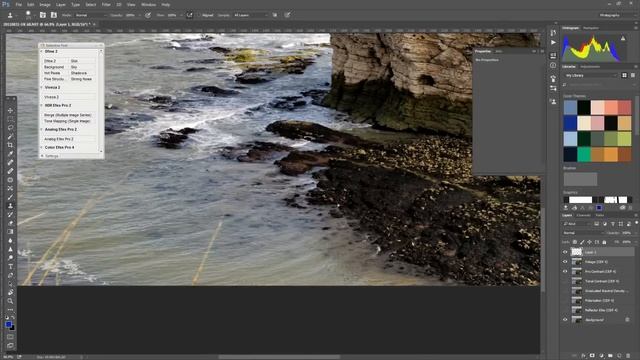Collapse the HDR Efex Pro 2 section

[x=41, y=105]
